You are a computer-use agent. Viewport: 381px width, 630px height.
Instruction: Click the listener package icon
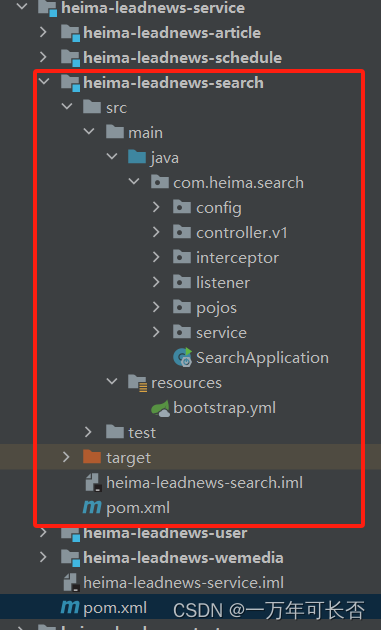point(182,281)
